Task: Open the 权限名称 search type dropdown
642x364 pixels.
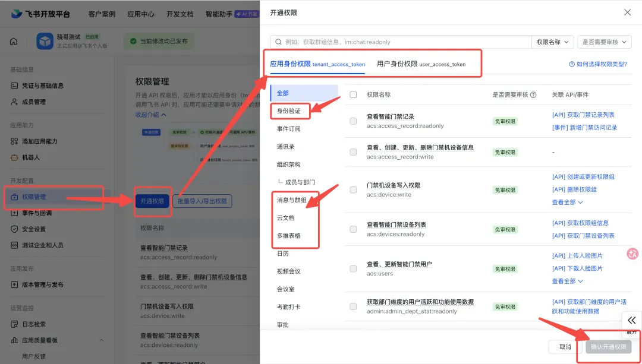Action: coord(552,42)
